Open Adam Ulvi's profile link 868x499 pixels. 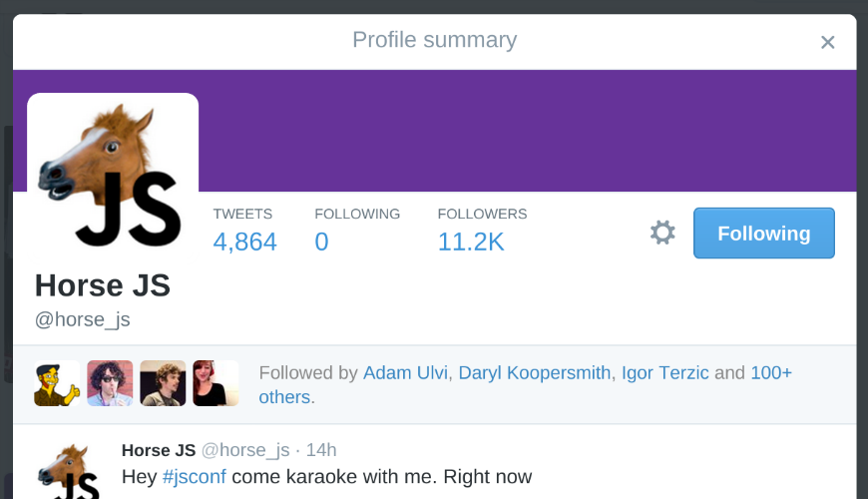coord(405,372)
